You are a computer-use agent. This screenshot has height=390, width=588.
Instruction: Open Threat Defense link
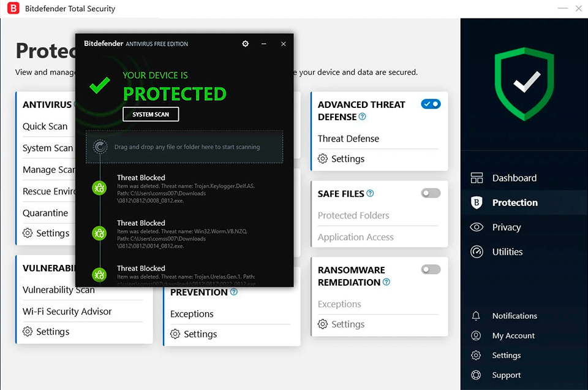coord(349,139)
